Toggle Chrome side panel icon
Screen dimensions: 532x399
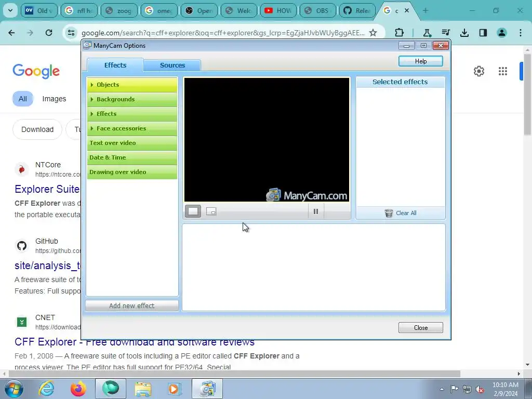483,33
